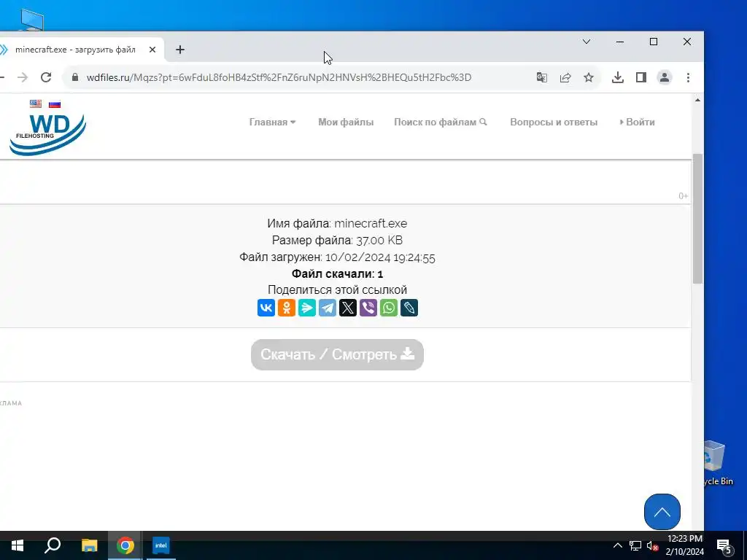Share the link on X (Twitter)
Image resolution: width=747 pixels, height=560 pixels.
pyautogui.click(x=348, y=308)
